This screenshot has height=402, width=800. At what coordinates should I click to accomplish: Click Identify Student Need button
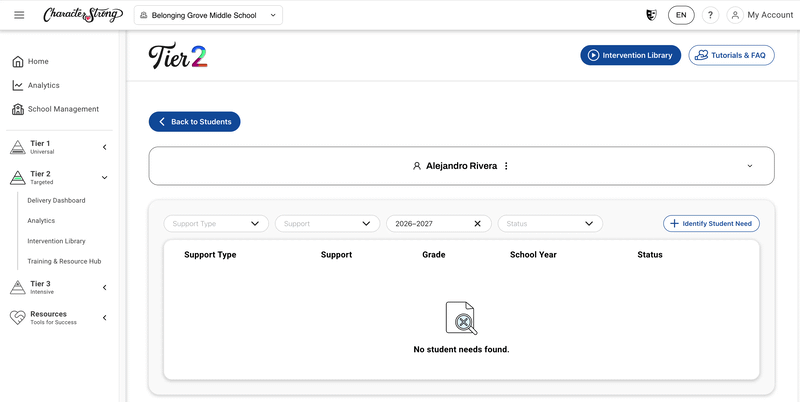pyautogui.click(x=711, y=223)
